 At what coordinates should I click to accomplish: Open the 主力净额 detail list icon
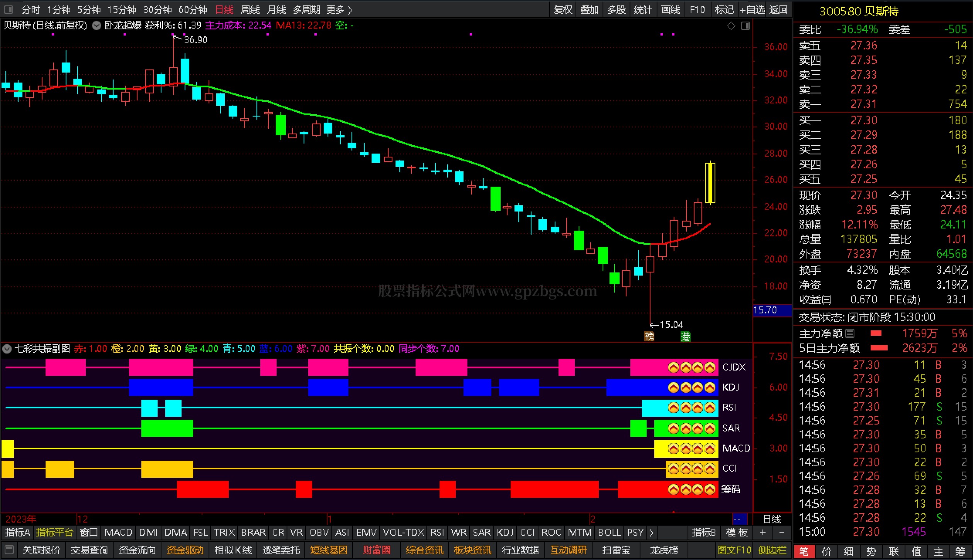849,333
